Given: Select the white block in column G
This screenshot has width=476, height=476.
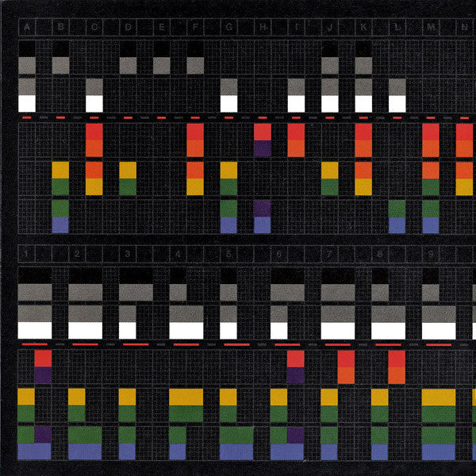Looking at the screenshot, I should pyautogui.click(x=229, y=104).
